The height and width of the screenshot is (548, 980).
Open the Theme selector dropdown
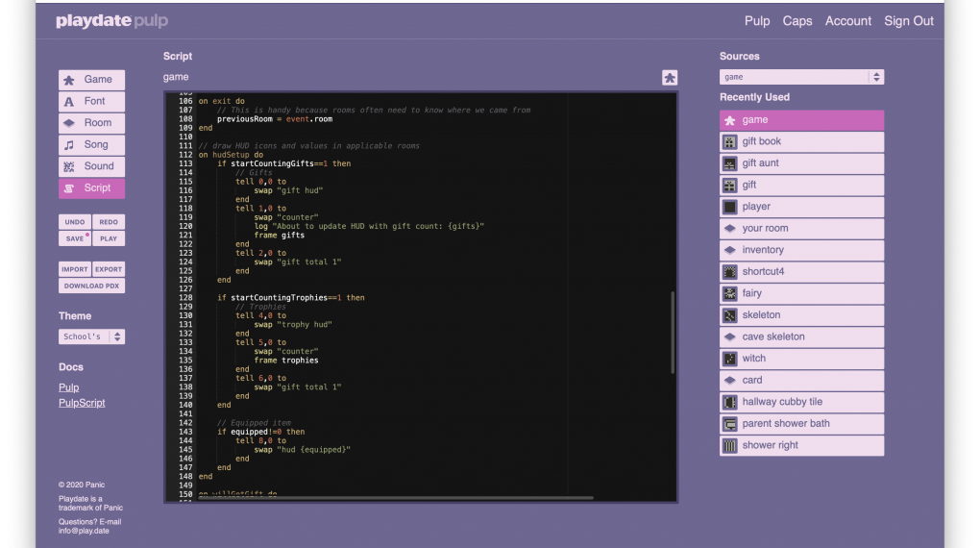pos(91,337)
